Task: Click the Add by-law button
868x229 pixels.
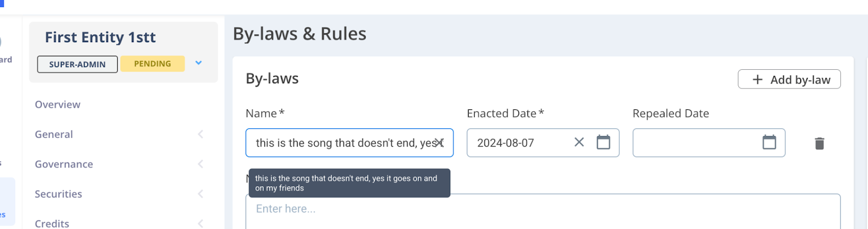Action: point(789,80)
